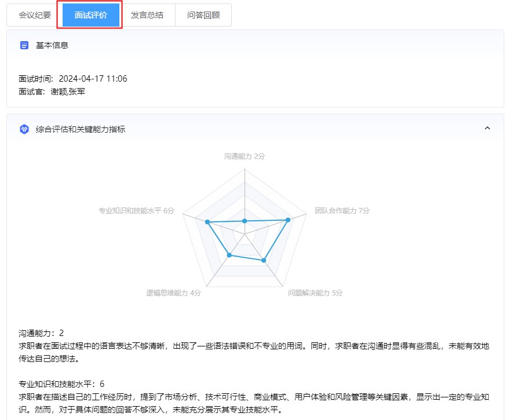The image size is (506, 420).
Task: Click the 沟通能力：2 score line
Action: 41,333
